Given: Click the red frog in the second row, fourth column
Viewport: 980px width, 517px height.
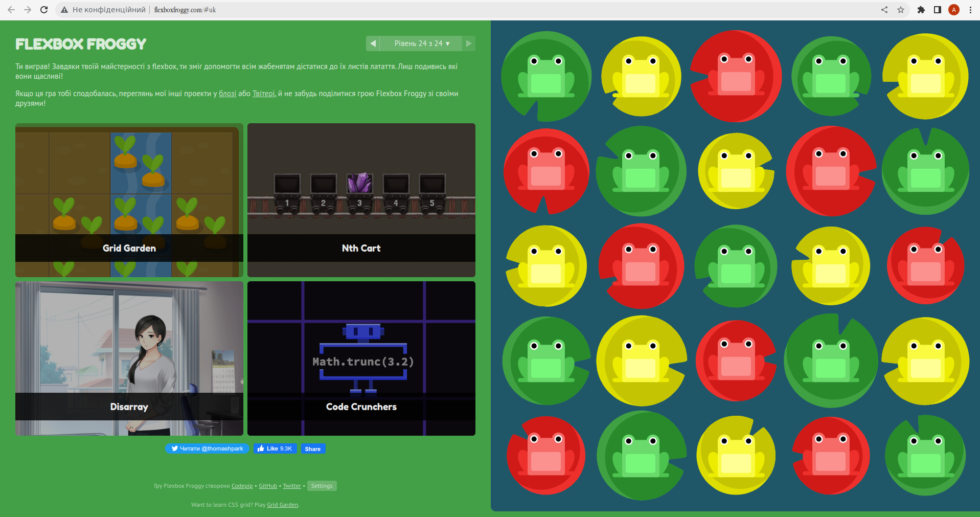Looking at the screenshot, I should [x=831, y=169].
